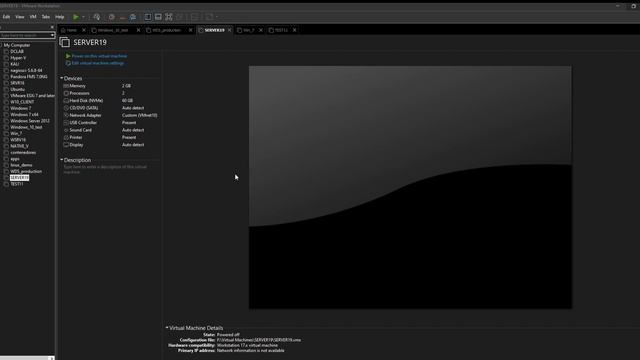
Task: Open the power options dropdown arrow beside play button
Action: (x=83, y=17)
